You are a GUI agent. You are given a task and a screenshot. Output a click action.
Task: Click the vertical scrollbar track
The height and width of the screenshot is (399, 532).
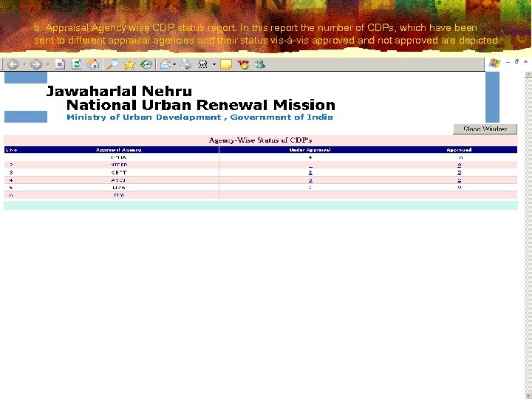528,237
